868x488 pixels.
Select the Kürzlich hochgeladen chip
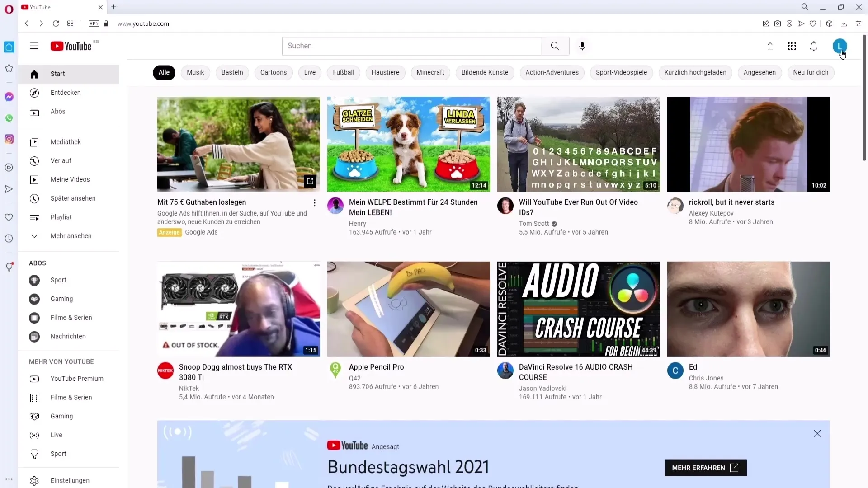click(695, 72)
